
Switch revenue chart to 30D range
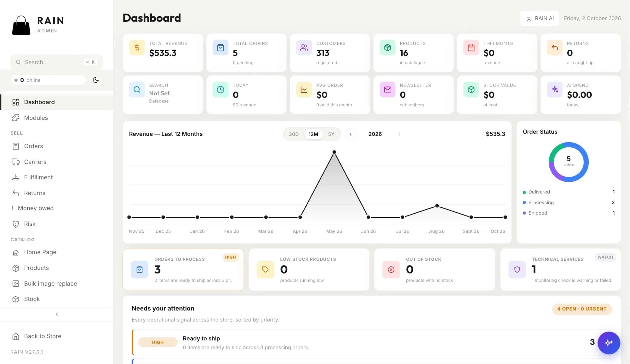[x=294, y=134]
